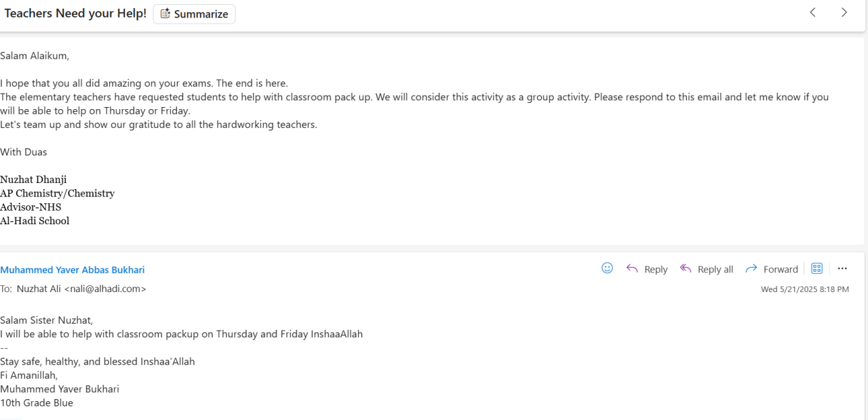Click the "Salam Sister Nuzhat," reply greeting

tap(47, 320)
